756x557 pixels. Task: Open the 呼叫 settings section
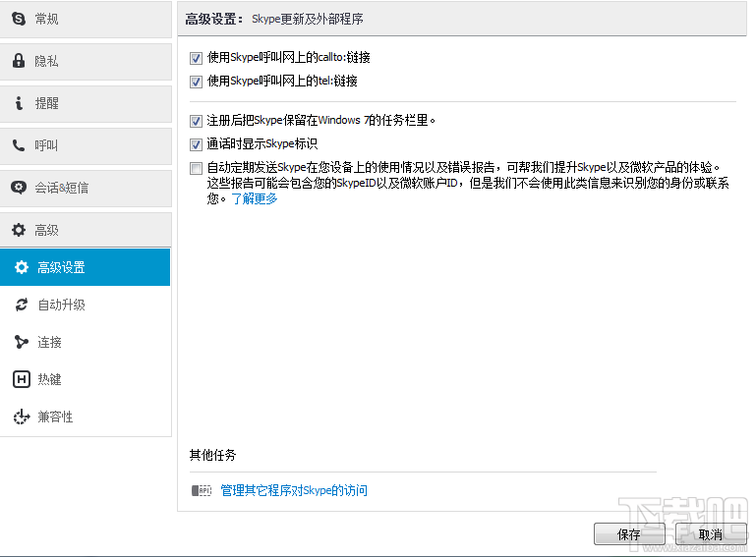(86, 146)
